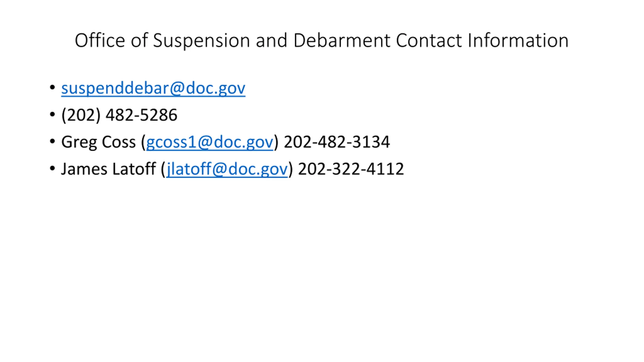The width and height of the screenshot is (644, 362).
Task: Select the slide title text
Action: [x=321, y=40]
